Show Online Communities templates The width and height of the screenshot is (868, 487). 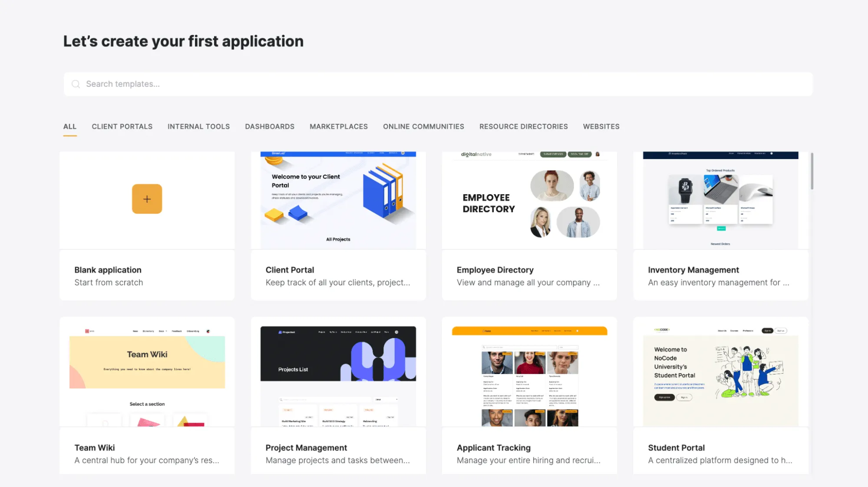pos(423,126)
